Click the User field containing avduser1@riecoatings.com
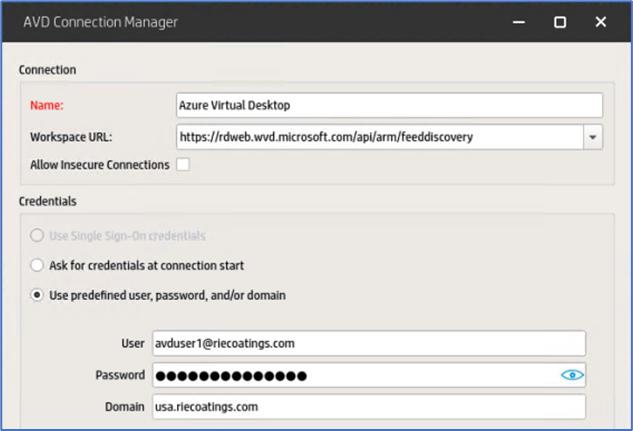This screenshot has width=633, height=431. click(369, 343)
